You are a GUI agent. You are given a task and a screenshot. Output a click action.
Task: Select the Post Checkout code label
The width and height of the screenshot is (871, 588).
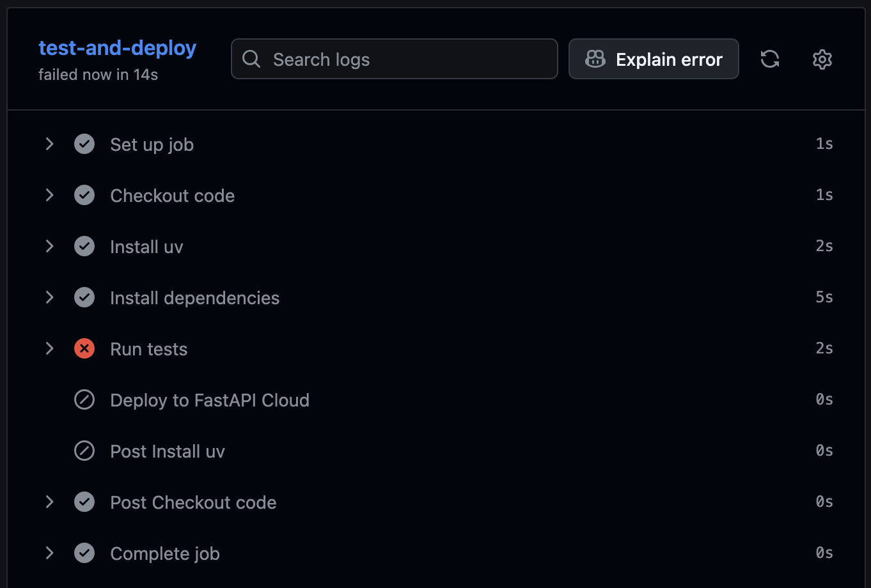193,502
